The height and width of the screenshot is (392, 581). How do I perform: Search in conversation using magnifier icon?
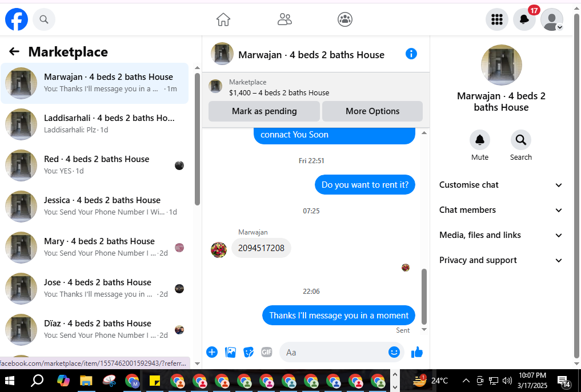click(x=520, y=140)
